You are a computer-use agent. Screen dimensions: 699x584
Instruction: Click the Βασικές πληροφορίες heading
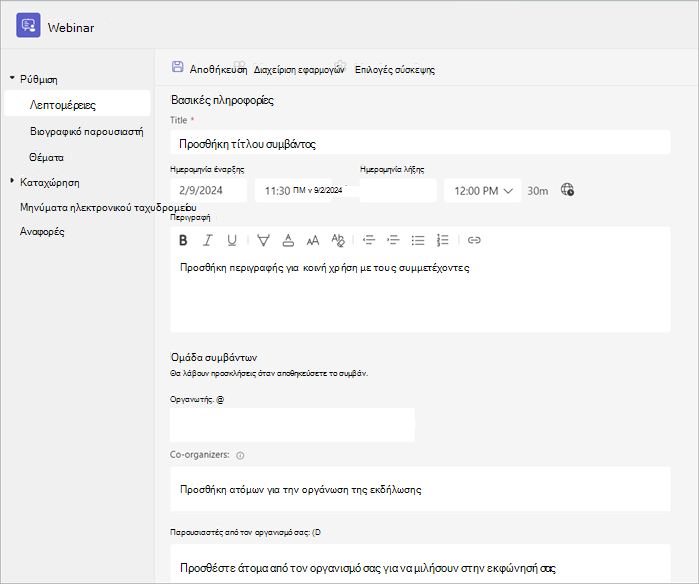[222, 100]
